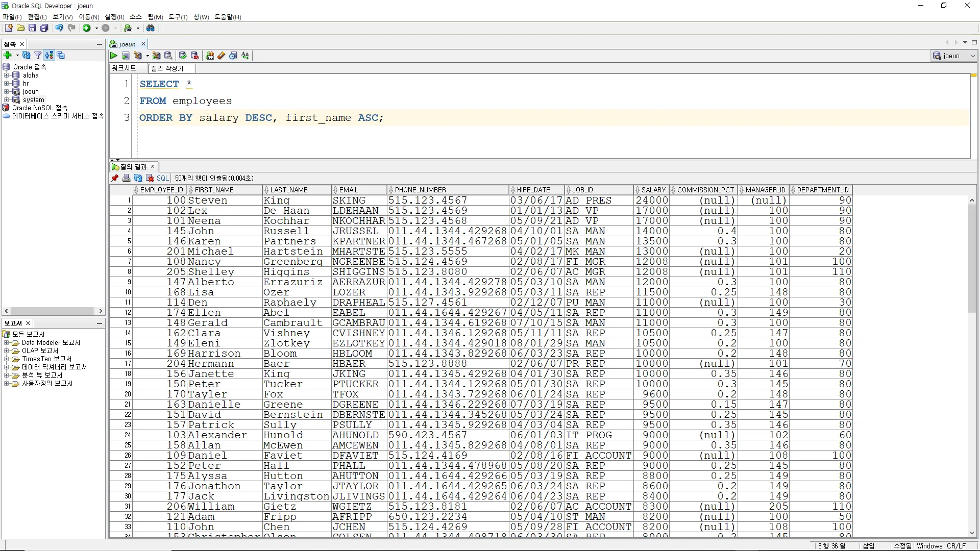Run the SQL statement with the green play icon

point(114,56)
